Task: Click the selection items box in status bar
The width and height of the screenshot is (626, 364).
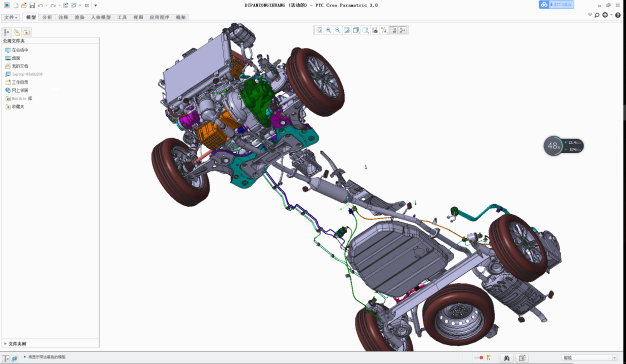Action: point(522,358)
